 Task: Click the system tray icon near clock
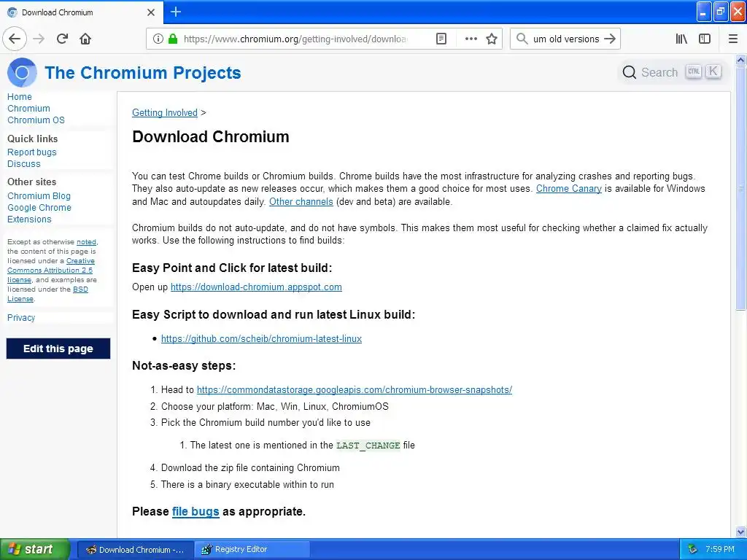(x=692, y=549)
